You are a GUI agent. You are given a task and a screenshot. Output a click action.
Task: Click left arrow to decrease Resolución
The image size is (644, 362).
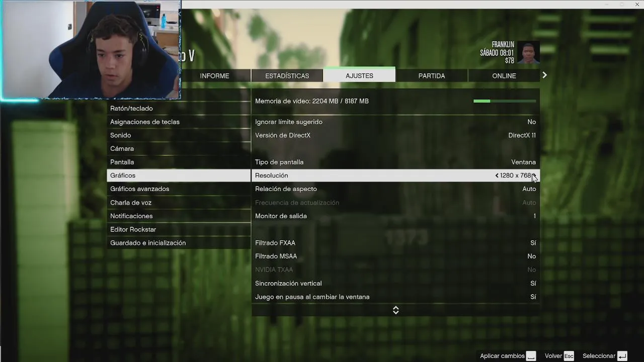point(497,175)
